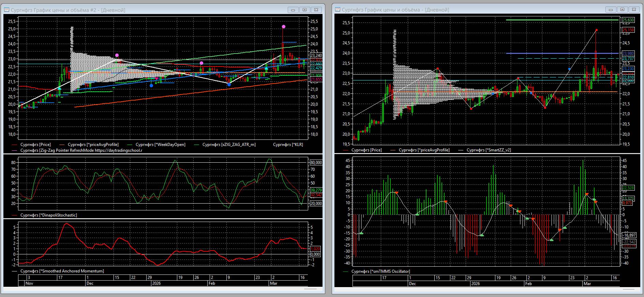Viewport: 644px width, 297px height.
Task: Click the KLR legend label
Action: pos(288,145)
